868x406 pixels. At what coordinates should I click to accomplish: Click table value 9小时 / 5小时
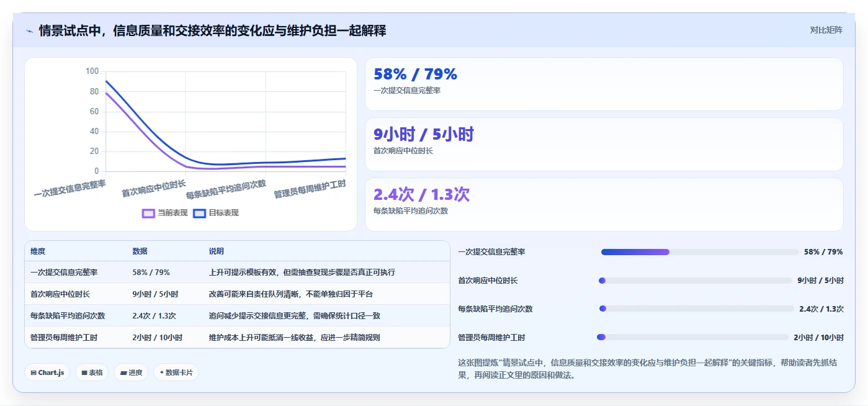pyautogui.click(x=155, y=294)
